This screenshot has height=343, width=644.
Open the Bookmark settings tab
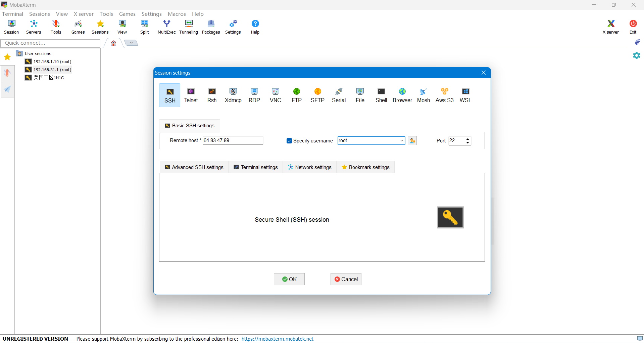pos(365,167)
